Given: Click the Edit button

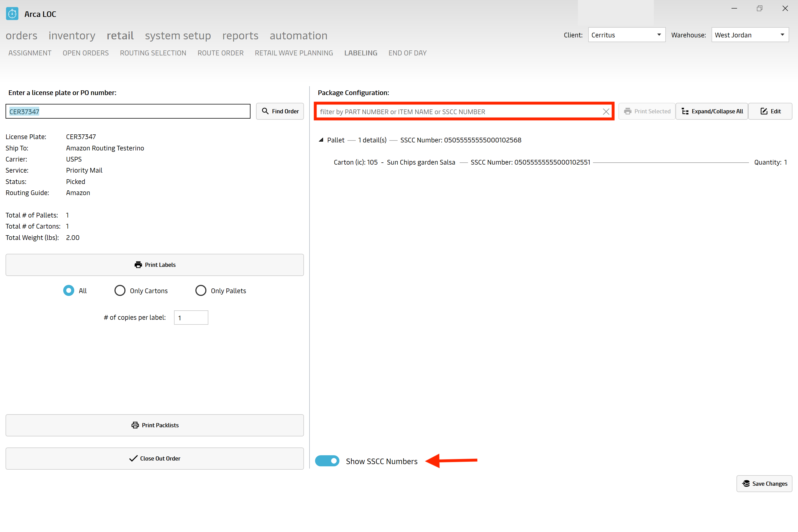Looking at the screenshot, I should (x=770, y=111).
